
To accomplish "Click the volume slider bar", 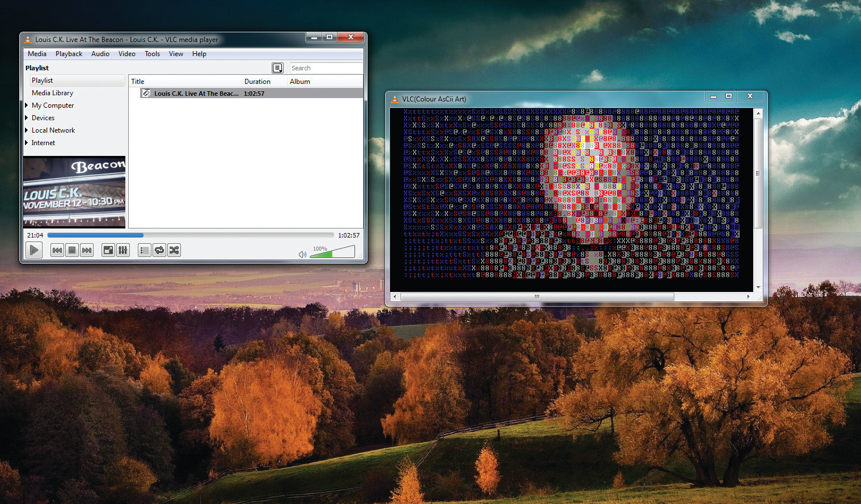I will (x=335, y=252).
